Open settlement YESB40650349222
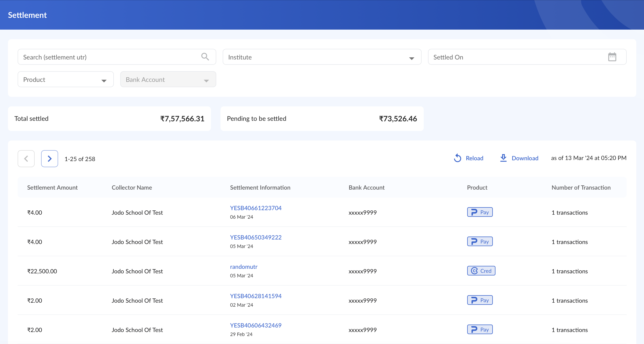 256,237
